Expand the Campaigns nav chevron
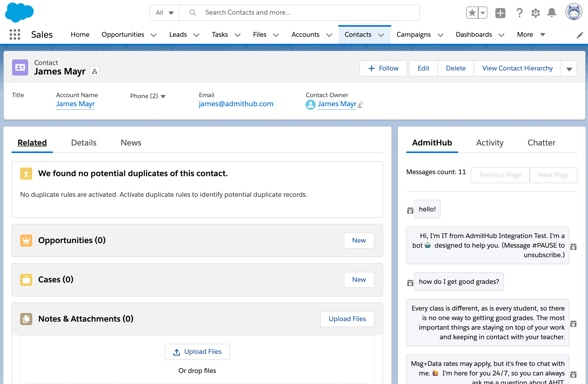 click(x=440, y=35)
